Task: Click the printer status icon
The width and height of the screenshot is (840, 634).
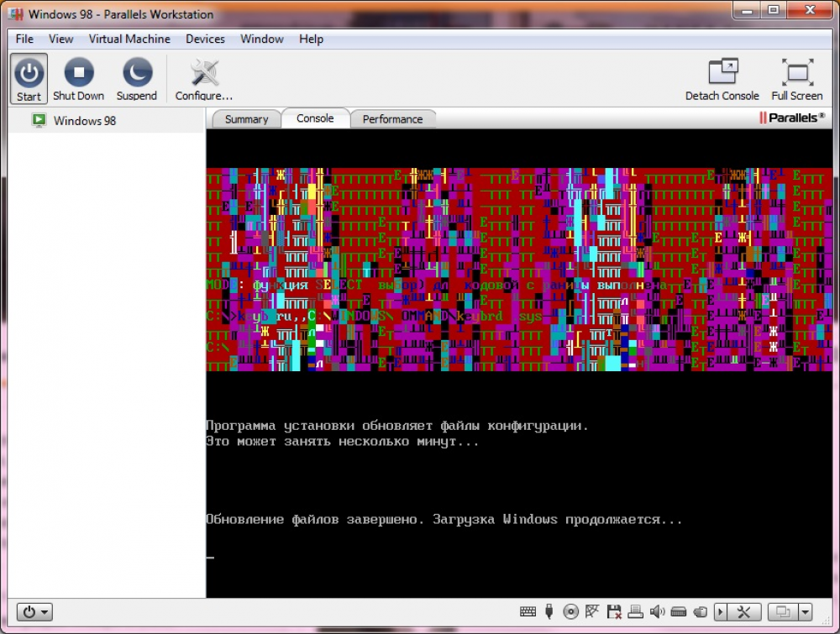Action: coord(635,611)
